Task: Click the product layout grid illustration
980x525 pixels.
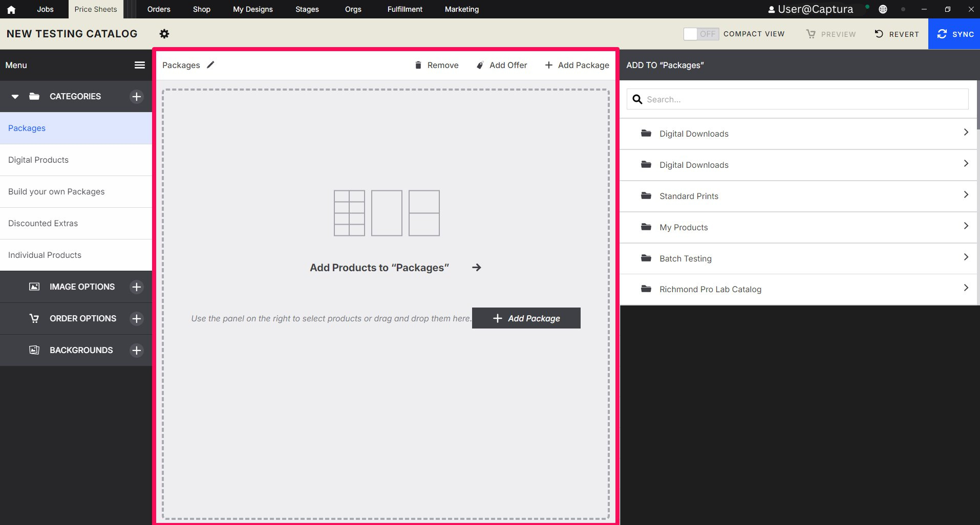Action: click(387, 213)
